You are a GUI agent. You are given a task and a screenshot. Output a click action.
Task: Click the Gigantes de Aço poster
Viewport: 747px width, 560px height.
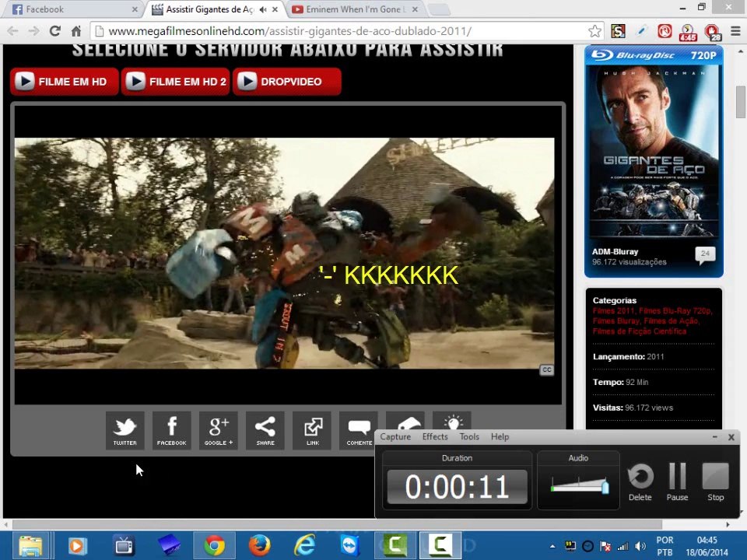(x=654, y=152)
